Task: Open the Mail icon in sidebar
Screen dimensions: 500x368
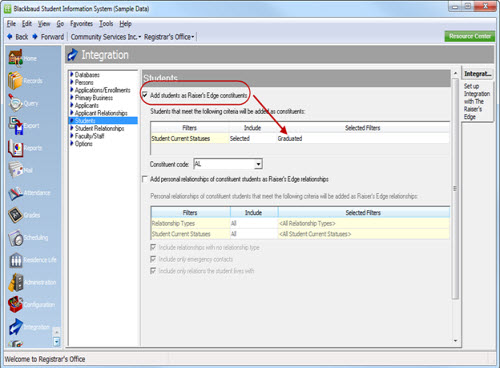Action: 16,170
